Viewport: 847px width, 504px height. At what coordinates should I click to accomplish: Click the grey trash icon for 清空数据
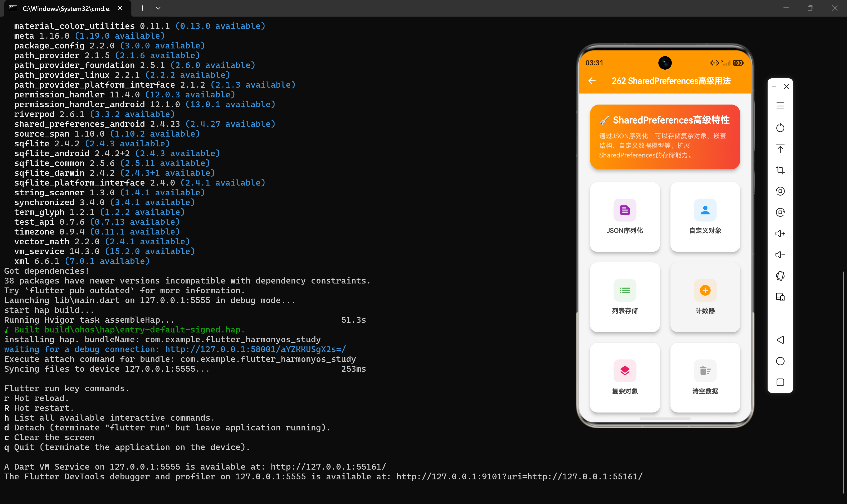click(705, 371)
